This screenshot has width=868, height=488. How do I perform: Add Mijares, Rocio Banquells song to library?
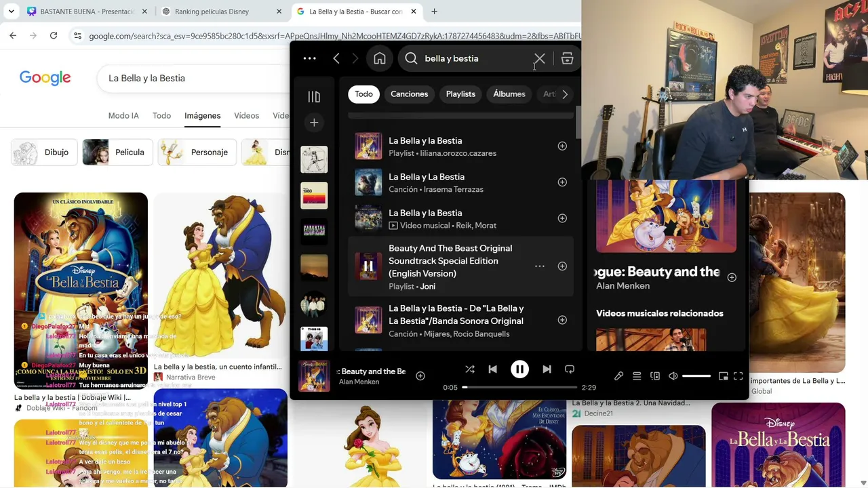pos(562,320)
